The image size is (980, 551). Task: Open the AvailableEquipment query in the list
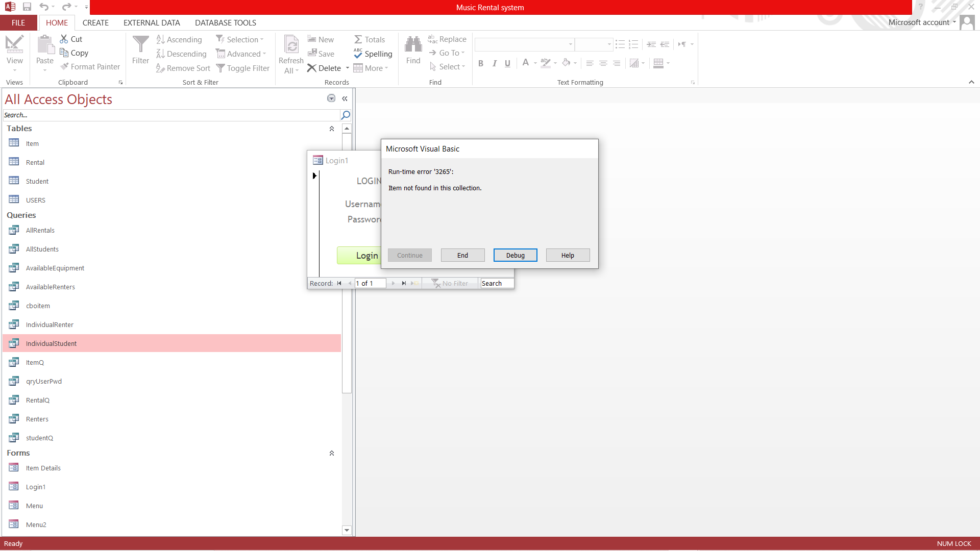coord(55,268)
